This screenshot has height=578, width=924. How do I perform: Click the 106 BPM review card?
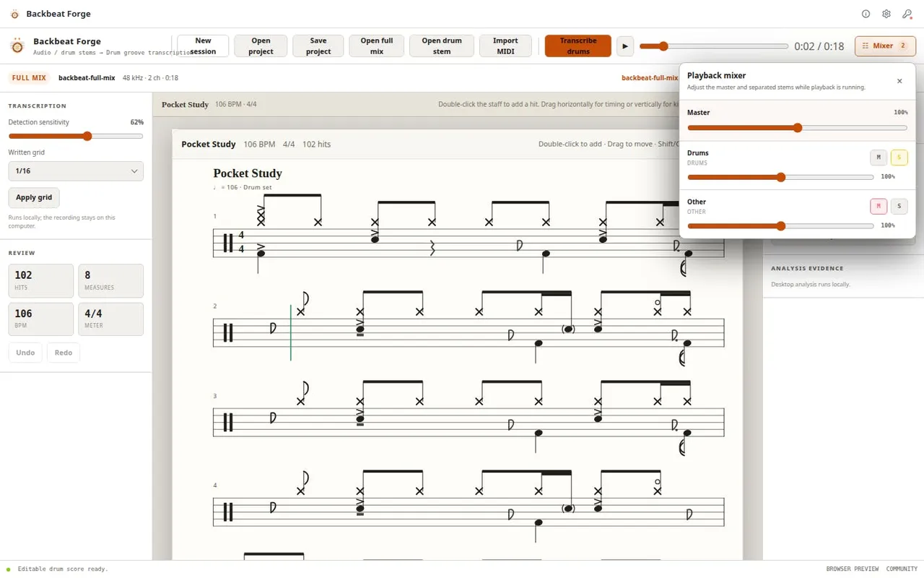(41, 319)
